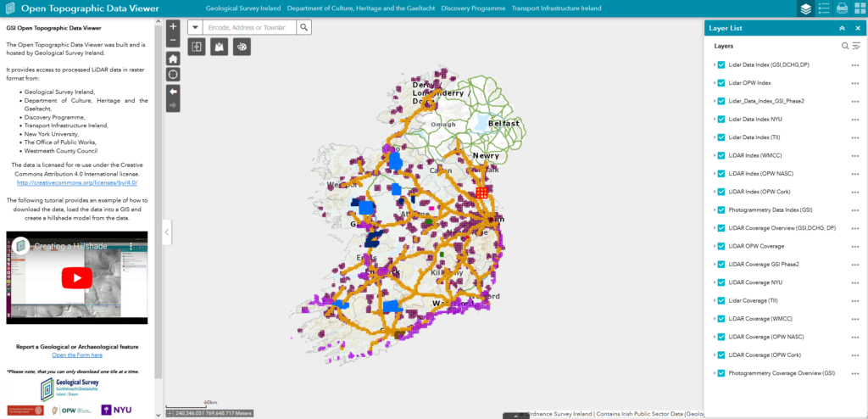
Task: Expand Lidar Data Index (GSI,DCHG,DP) layer
Action: [714, 64]
